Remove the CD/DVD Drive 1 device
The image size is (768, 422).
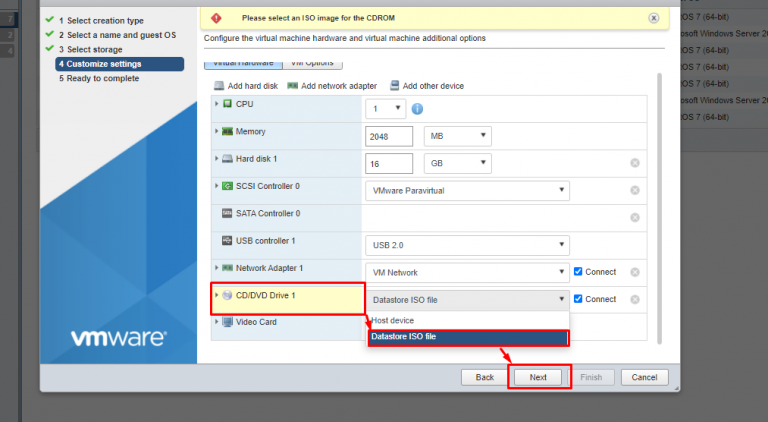tap(635, 299)
